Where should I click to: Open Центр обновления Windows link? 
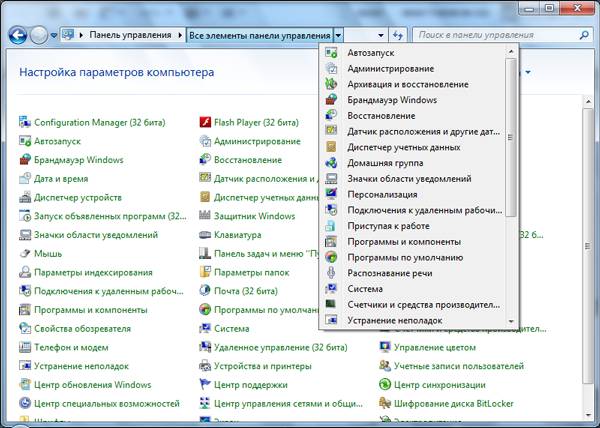tap(93, 384)
